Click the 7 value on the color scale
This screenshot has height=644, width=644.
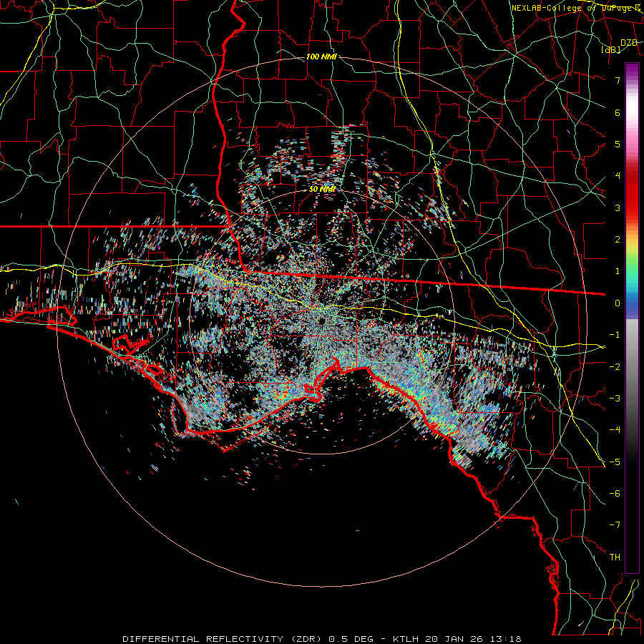click(x=618, y=80)
